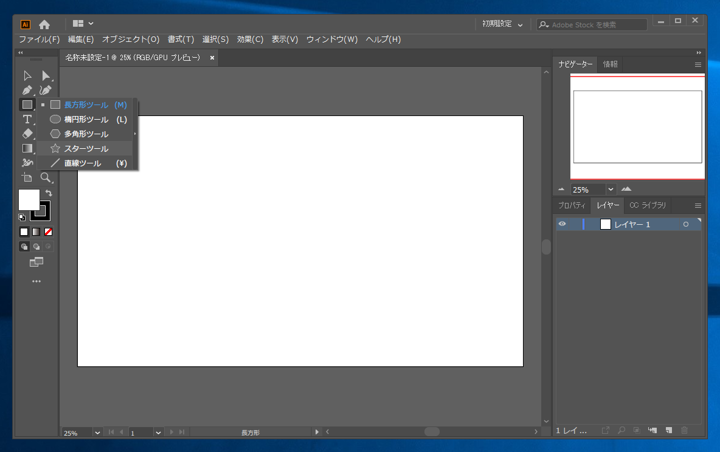Image resolution: width=720 pixels, height=452 pixels.
Task: Go to the Home screen icon
Action: pos(44,24)
